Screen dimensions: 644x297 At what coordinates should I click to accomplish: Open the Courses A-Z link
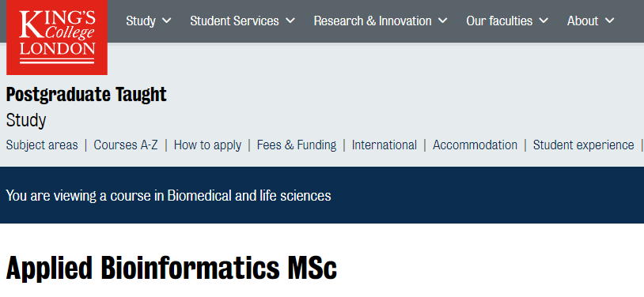tap(126, 145)
